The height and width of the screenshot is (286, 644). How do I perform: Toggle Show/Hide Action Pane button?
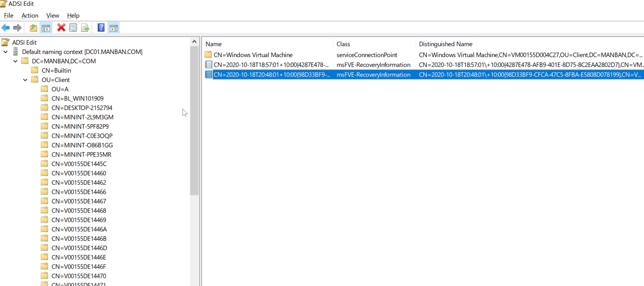coord(114,28)
